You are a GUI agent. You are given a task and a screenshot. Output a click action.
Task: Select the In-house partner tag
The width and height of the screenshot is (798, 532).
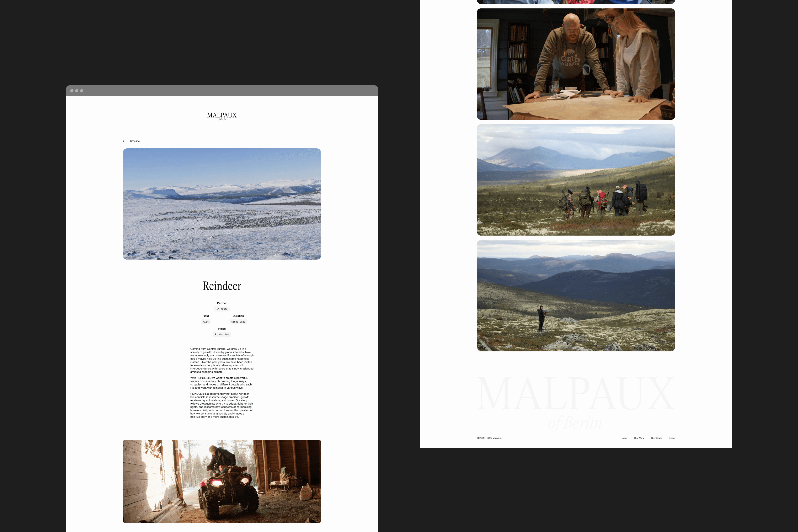[222, 309]
